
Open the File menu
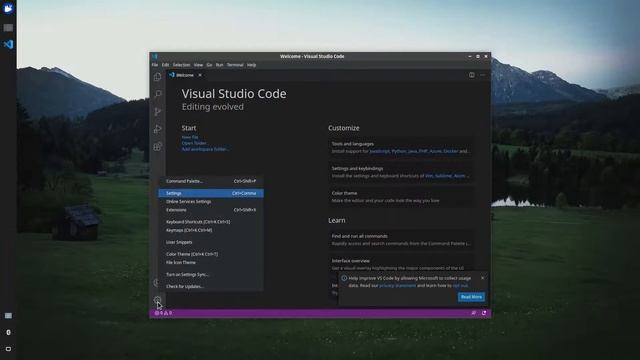155,65
